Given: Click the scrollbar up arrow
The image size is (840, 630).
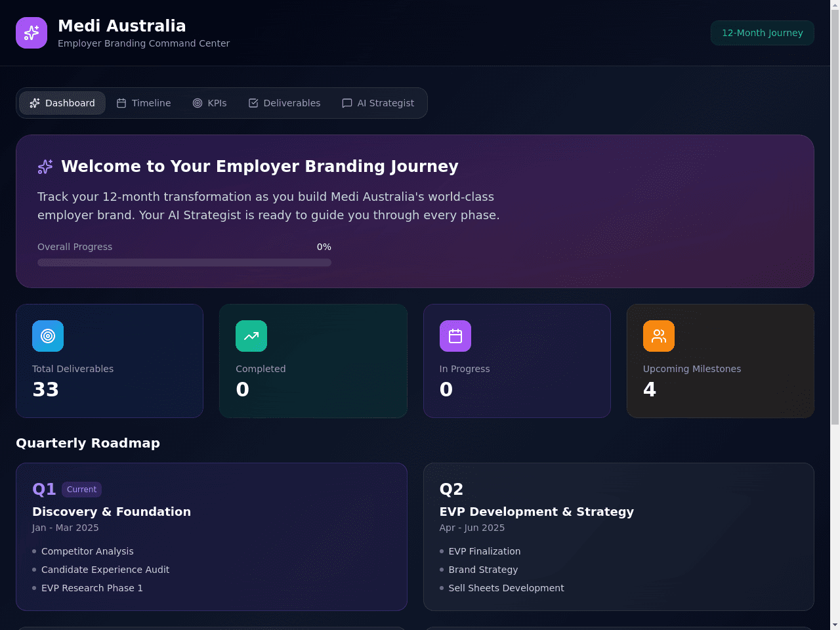Looking at the screenshot, I should click(x=835, y=4).
